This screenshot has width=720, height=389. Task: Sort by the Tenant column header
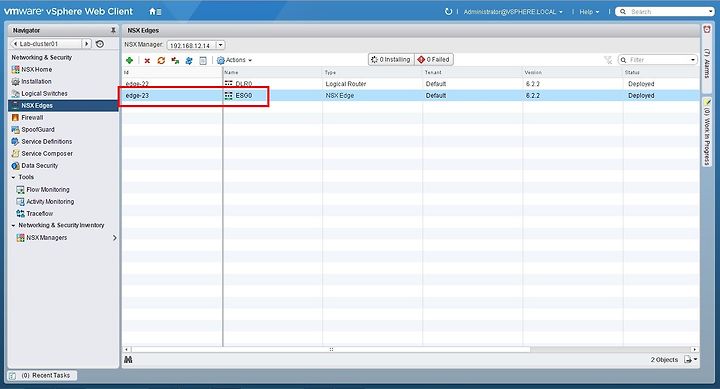(x=472, y=73)
